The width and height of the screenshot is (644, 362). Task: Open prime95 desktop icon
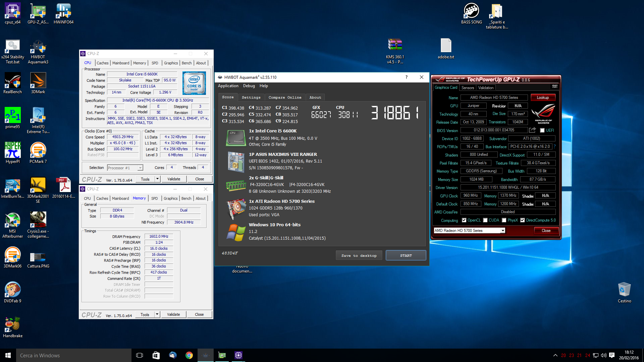click(13, 118)
